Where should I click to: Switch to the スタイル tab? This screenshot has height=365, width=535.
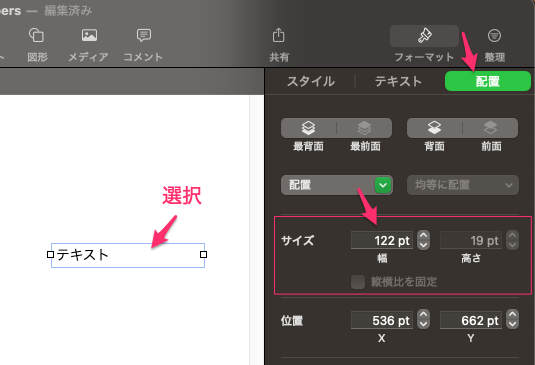click(x=310, y=82)
